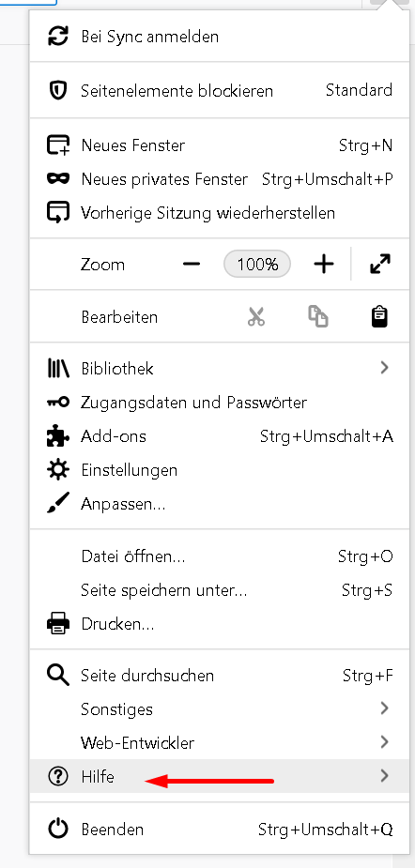Reset zoom via the 100% button
Image resolution: width=415 pixels, height=868 pixels.
tap(257, 264)
